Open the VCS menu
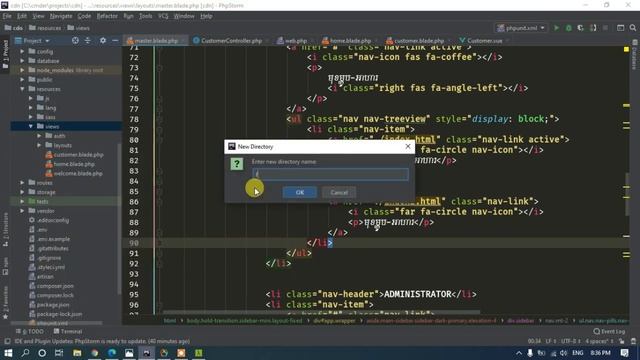This screenshot has width=640, height=360. tap(163, 16)
